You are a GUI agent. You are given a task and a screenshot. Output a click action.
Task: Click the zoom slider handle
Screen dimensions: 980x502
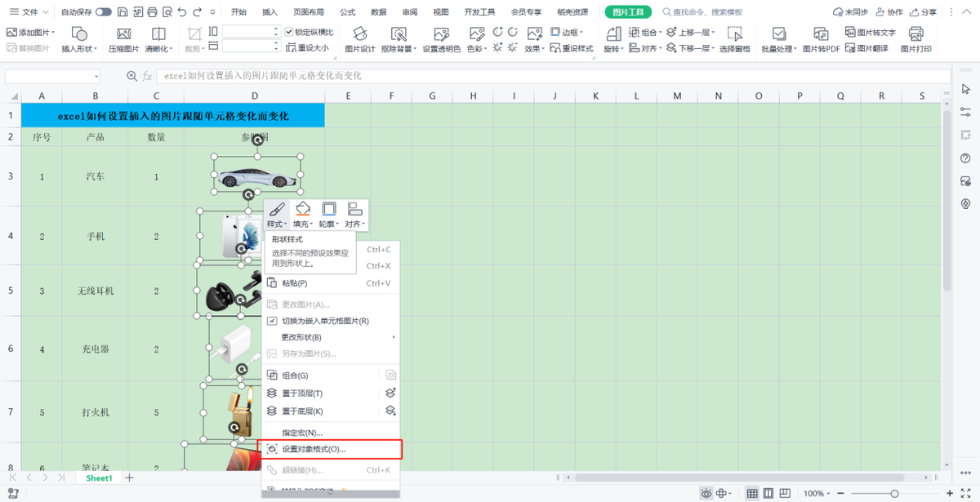click(x=895, y=493)
